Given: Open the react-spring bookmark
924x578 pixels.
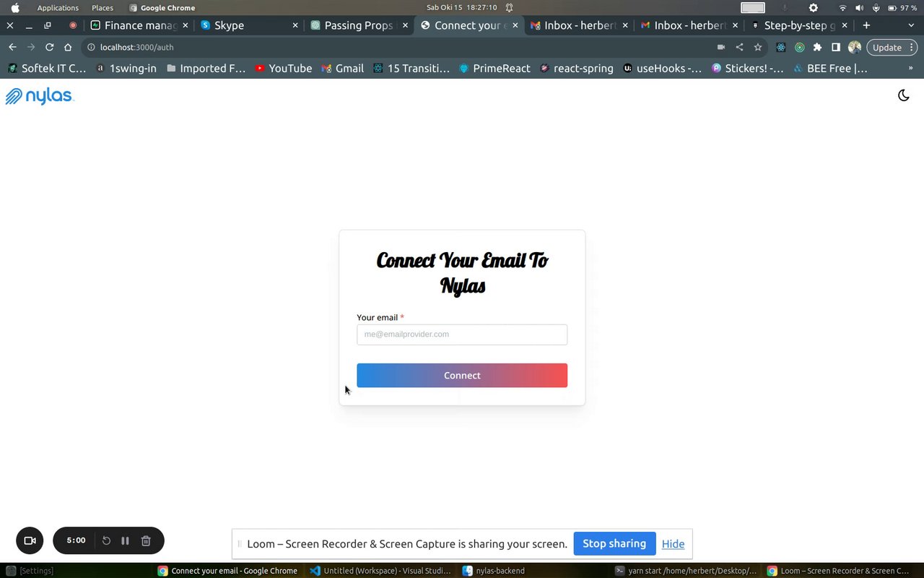Looking at the screenshot, I should click(x=575, y=69).
